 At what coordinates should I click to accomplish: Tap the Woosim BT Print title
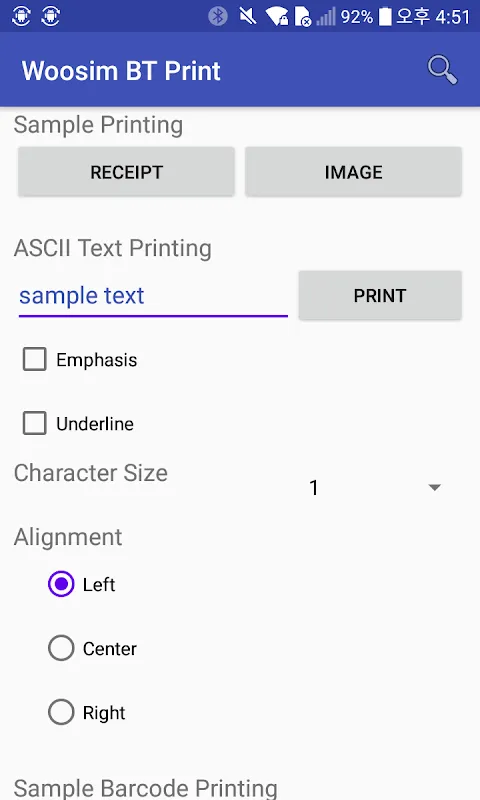[121, 71]
